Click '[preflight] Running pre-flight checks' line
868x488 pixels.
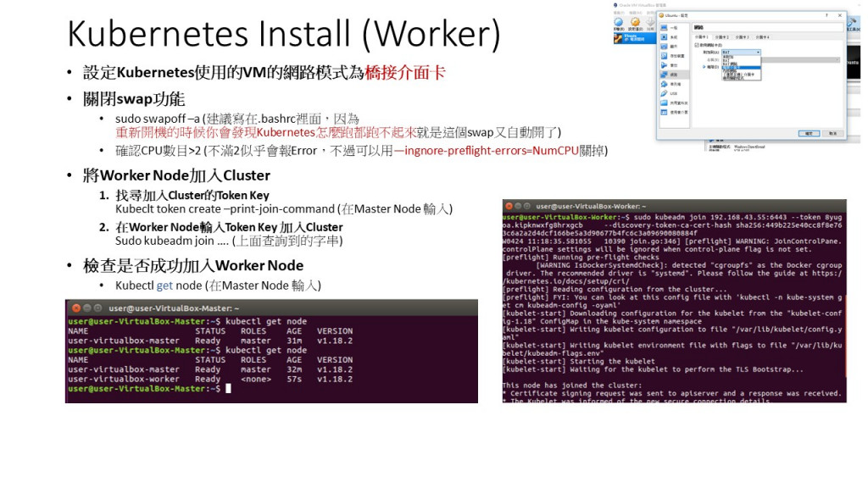(x=581, y=258)
